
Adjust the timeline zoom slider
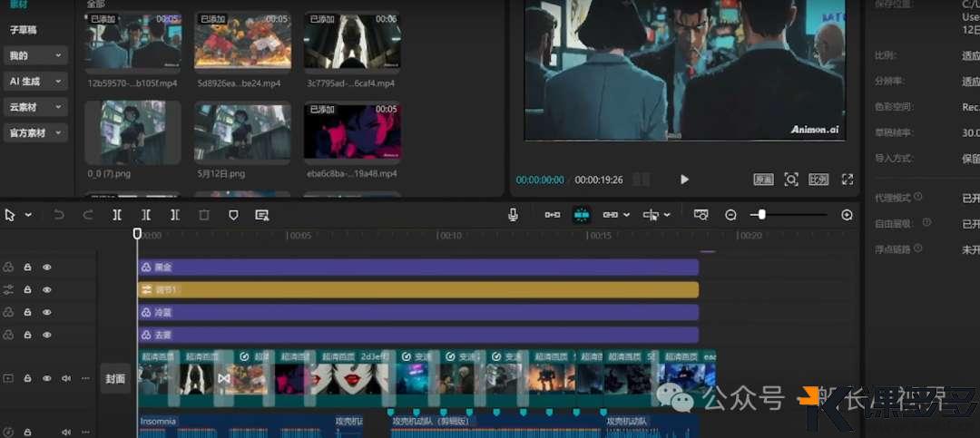coord(761,215)
